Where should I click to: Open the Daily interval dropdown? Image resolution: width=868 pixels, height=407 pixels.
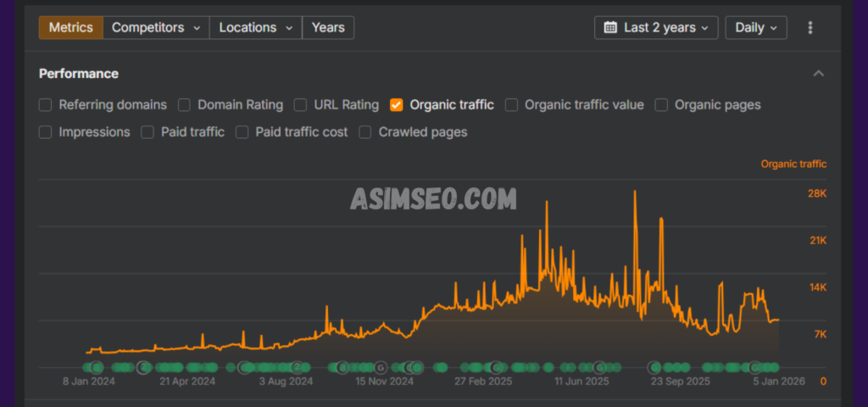coord(755,27)
